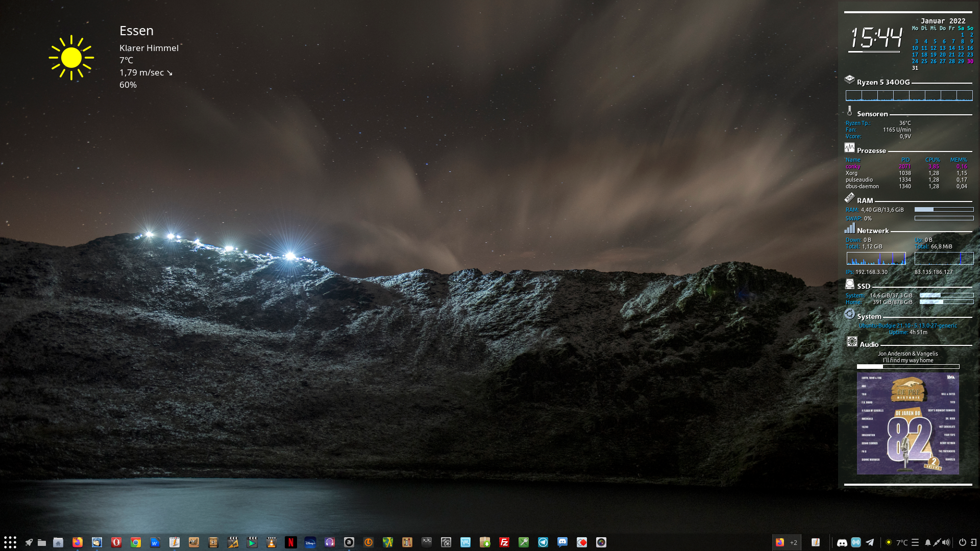Launch the Disney+ shortcut
980x551 pixels.
pos(310,542)
